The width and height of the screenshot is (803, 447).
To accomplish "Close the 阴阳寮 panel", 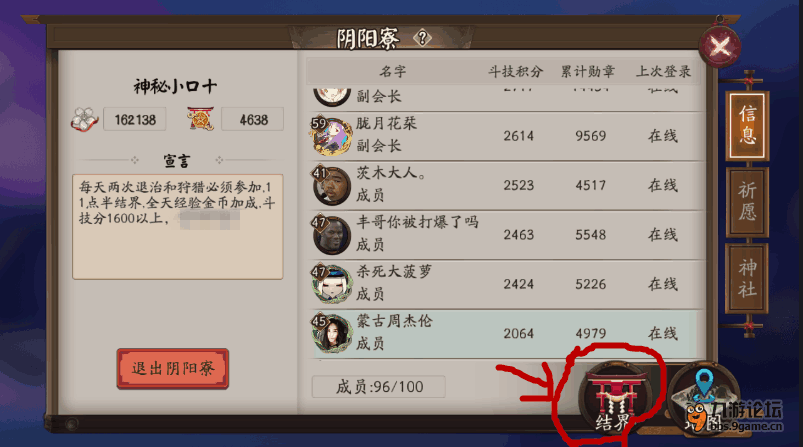I will pyautogui.click(x=720, y=48).
